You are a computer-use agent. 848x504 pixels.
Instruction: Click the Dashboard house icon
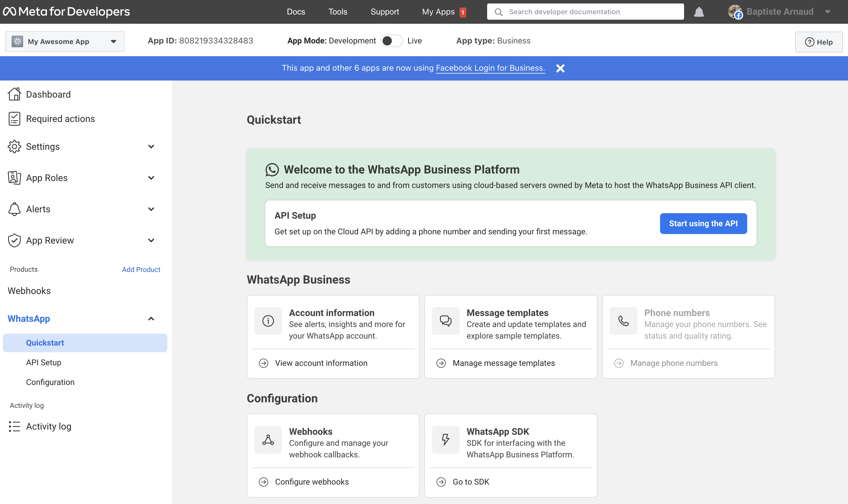[x=14, y=94]
